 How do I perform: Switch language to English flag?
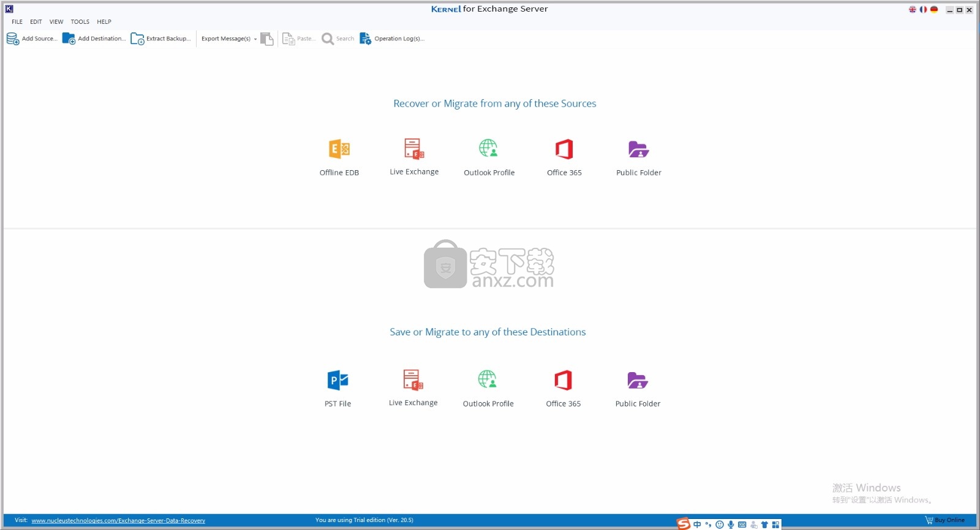click(913, 9)
